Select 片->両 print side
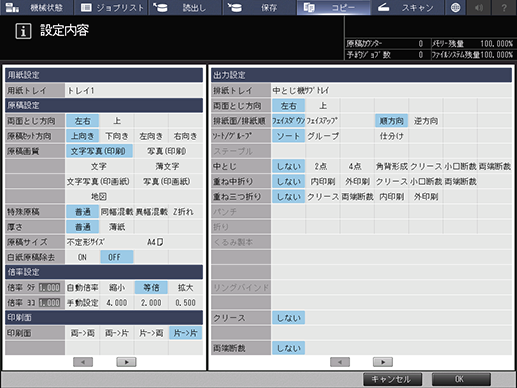The height and width of the screenshot is (388, 517). [x=151, y=333]
